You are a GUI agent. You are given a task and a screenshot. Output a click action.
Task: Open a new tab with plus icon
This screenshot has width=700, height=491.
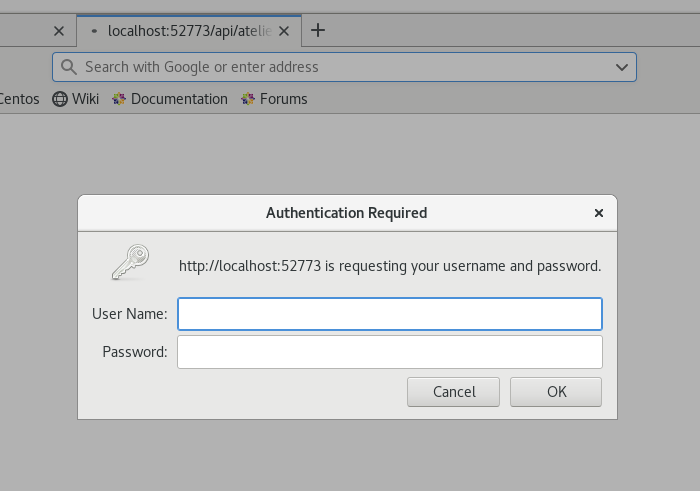pyautogui.click(x=318, y=30)
